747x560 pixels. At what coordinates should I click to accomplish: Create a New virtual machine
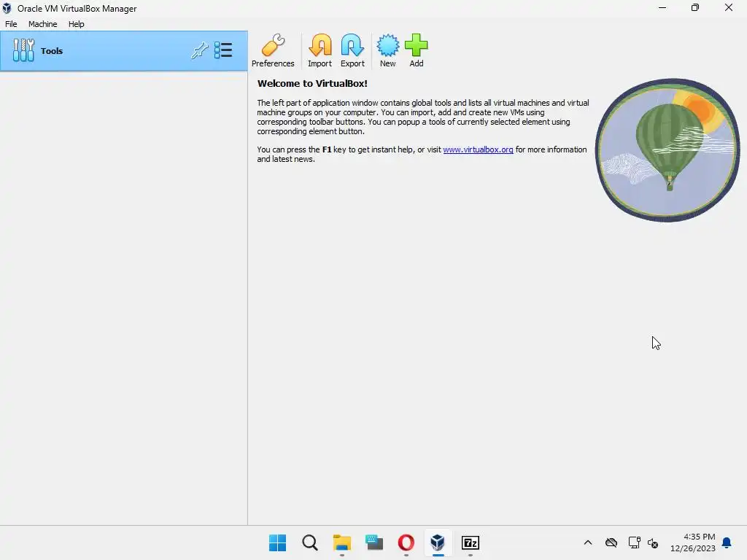(388, 50)
